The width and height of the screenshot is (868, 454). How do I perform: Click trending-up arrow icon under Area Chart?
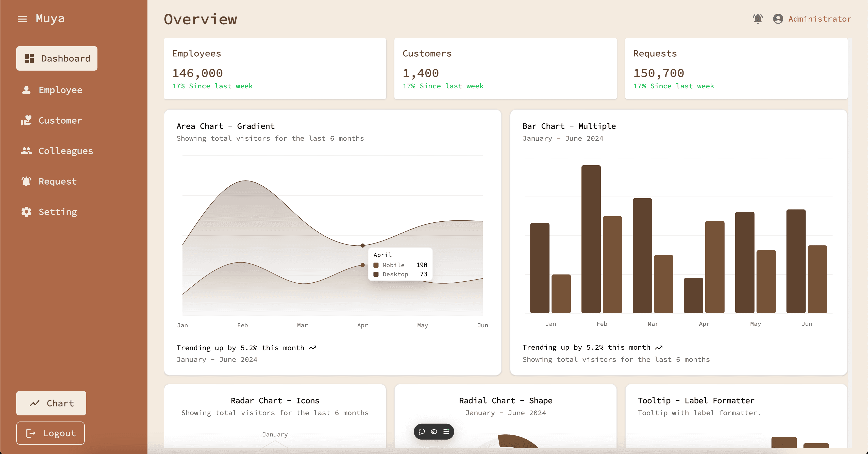coord(313,348)
